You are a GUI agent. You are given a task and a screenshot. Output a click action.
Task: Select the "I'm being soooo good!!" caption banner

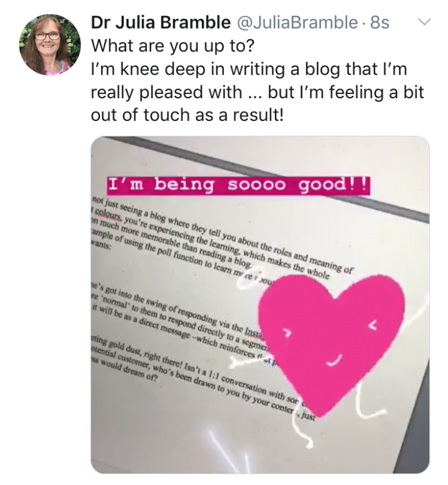239,185
